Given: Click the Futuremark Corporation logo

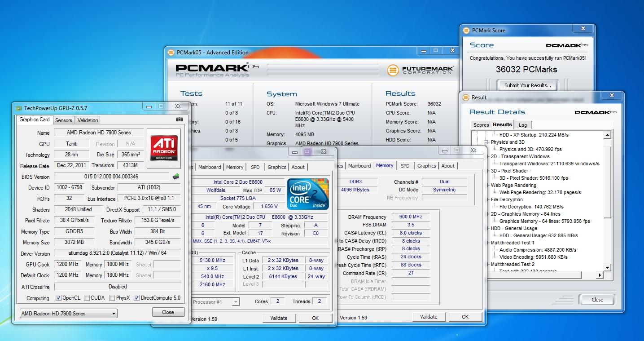Looking at the screenshot, I should pos(421,70).
